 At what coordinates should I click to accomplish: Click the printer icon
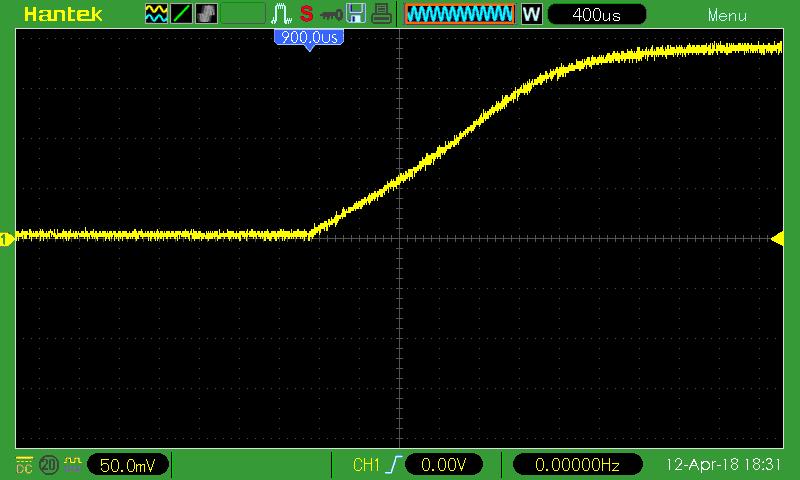coord(381,14)
